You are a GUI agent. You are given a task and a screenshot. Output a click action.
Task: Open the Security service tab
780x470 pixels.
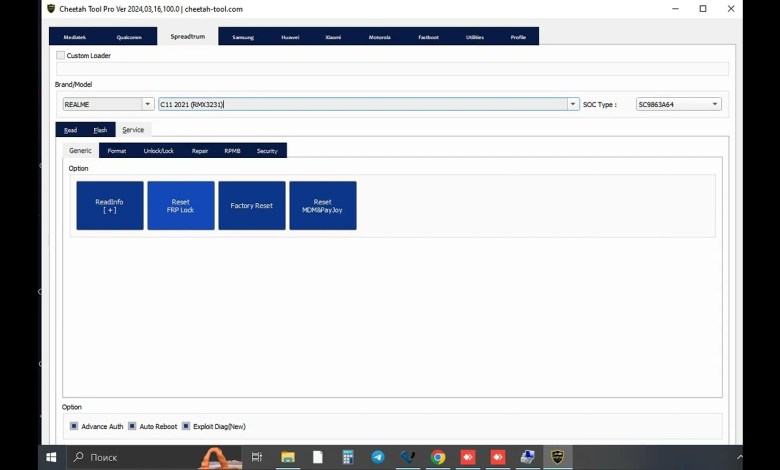267,151
